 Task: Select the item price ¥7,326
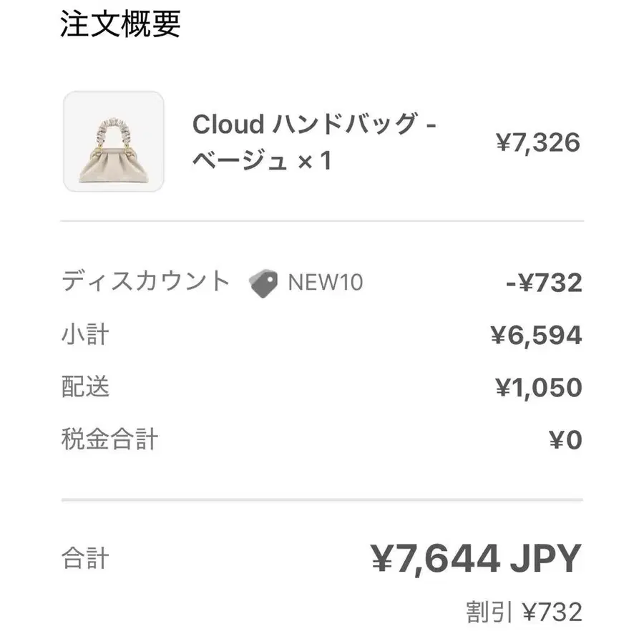coord(538,143)
